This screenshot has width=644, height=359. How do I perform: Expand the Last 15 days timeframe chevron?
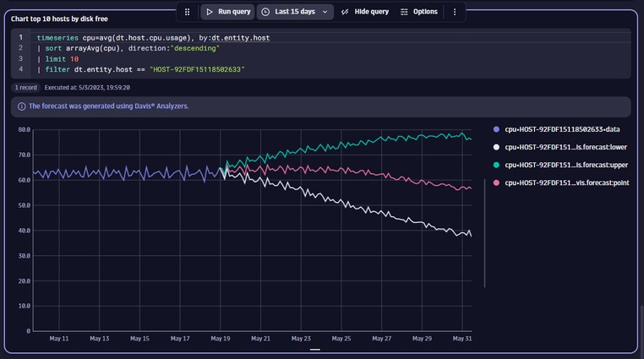[325, 12]
